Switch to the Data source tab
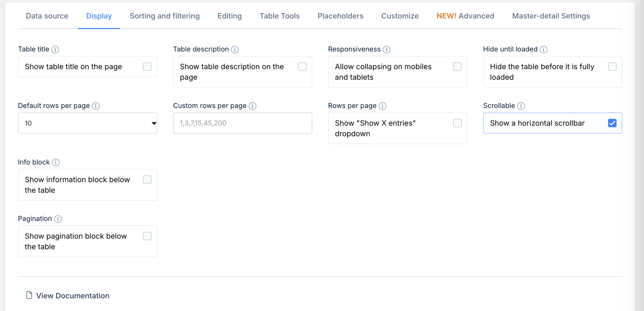The height and width of the screenshot is (311, 644). tap(47, 16)
